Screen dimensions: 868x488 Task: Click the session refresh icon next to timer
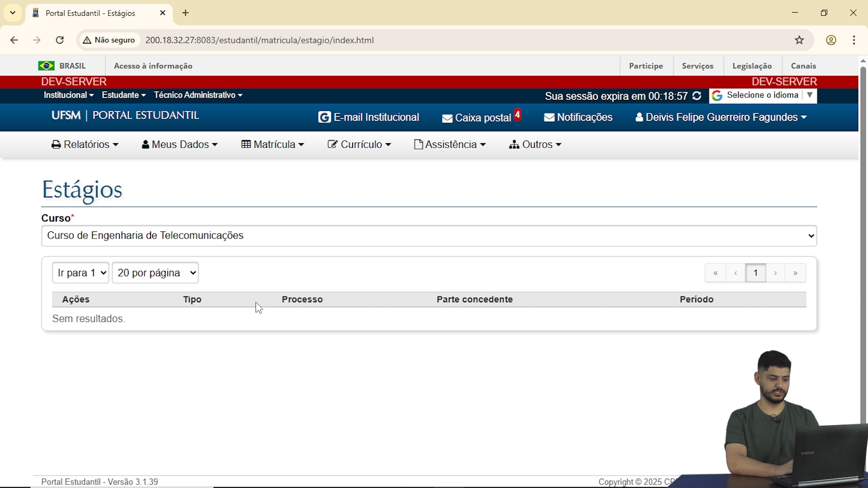tap(697, 96)
